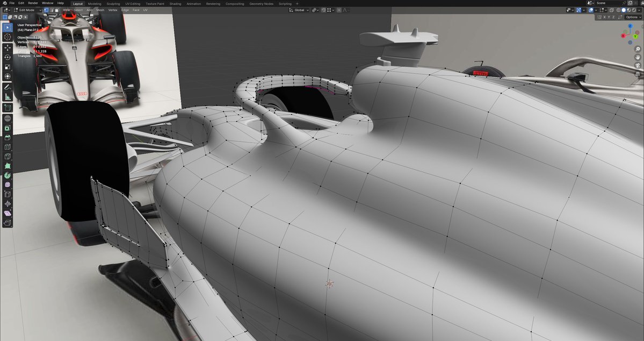Viewport: 644px width, 341px height.
Task: Switch to the Geometry Nodes workspace tab
Action: (261, 4)
